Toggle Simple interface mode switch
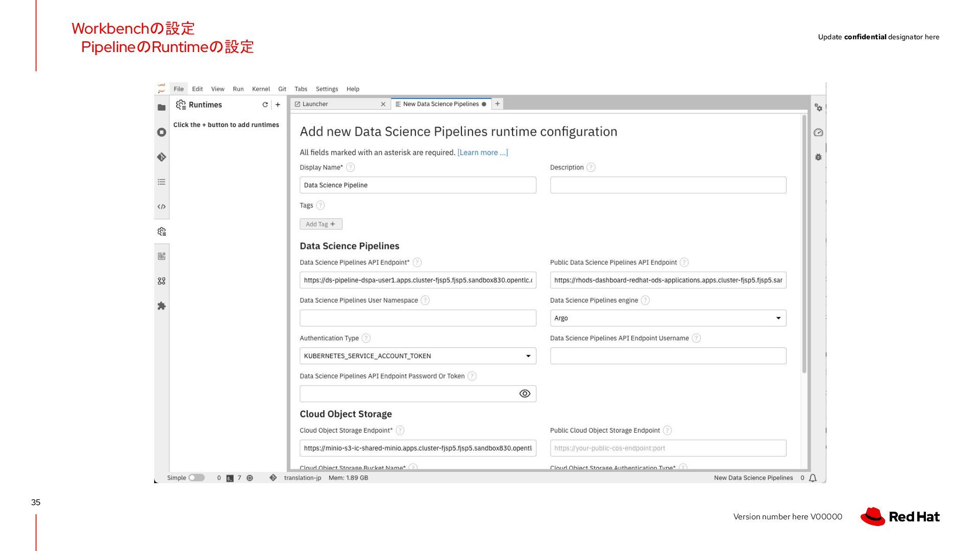 click(x=197, y=478)
